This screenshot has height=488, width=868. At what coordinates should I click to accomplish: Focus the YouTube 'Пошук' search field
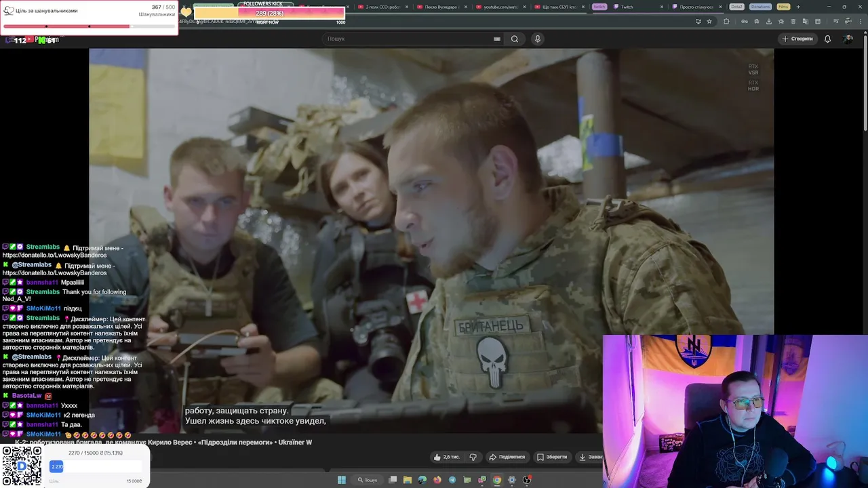[x=407, y=39]
